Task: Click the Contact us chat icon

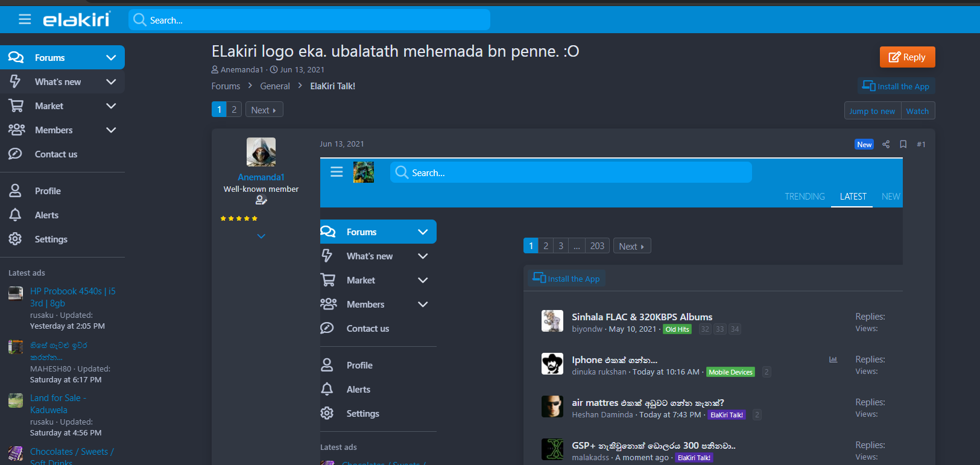Action: point(15,154)
